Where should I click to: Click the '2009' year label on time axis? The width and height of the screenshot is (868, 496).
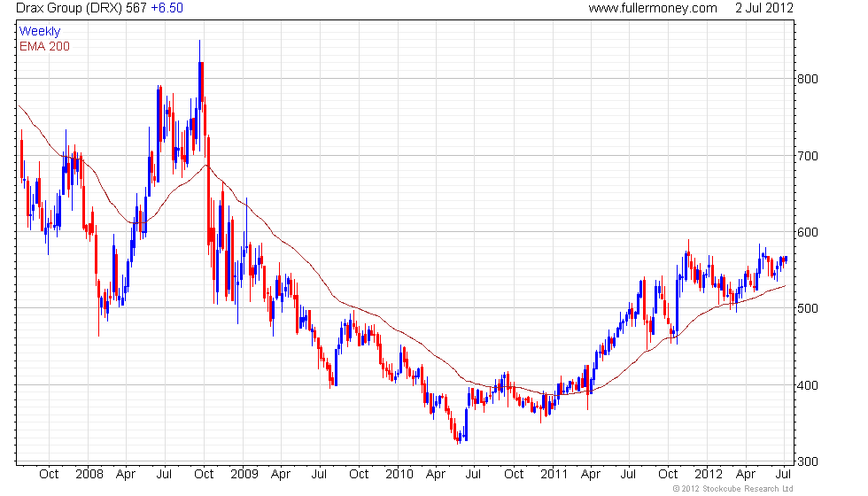(244, 474)
